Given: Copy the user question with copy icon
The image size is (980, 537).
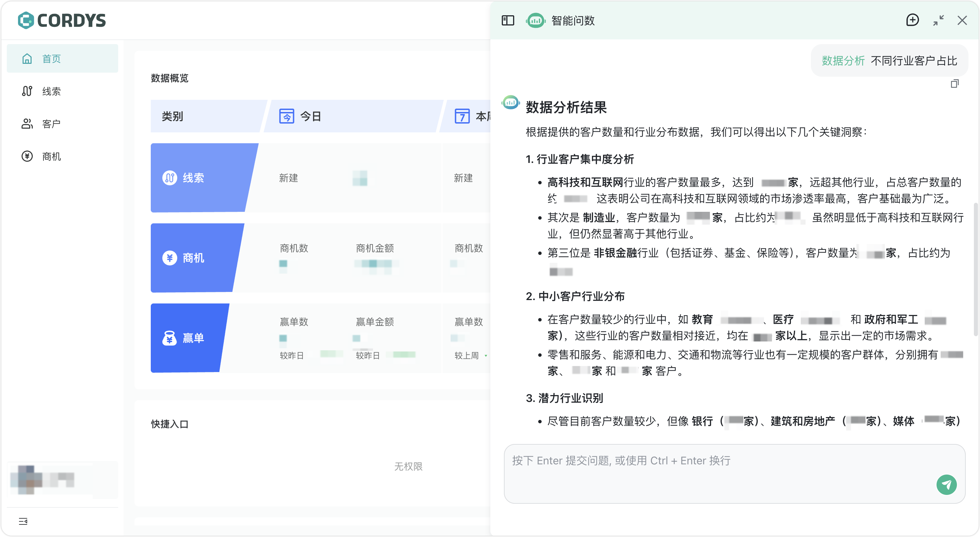Looking at the screenshot, I should [955, 84].
